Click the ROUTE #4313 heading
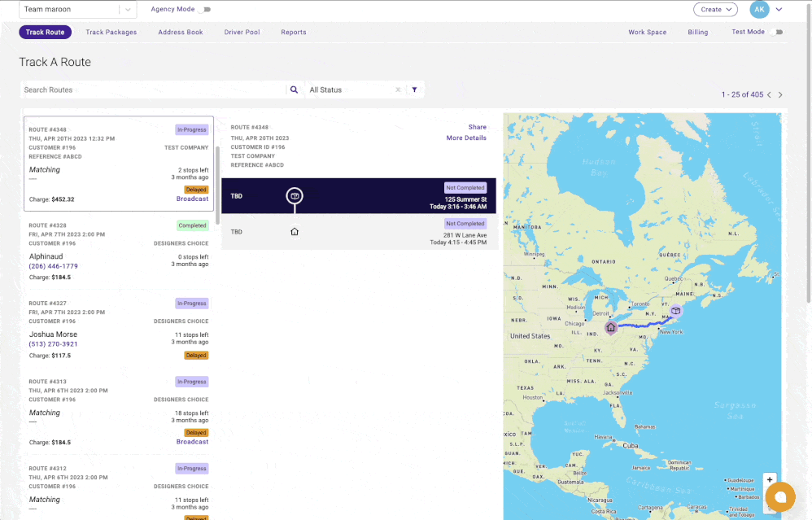Screen dimensions: 812x520 pyautogui.click(x=48, y=382)
